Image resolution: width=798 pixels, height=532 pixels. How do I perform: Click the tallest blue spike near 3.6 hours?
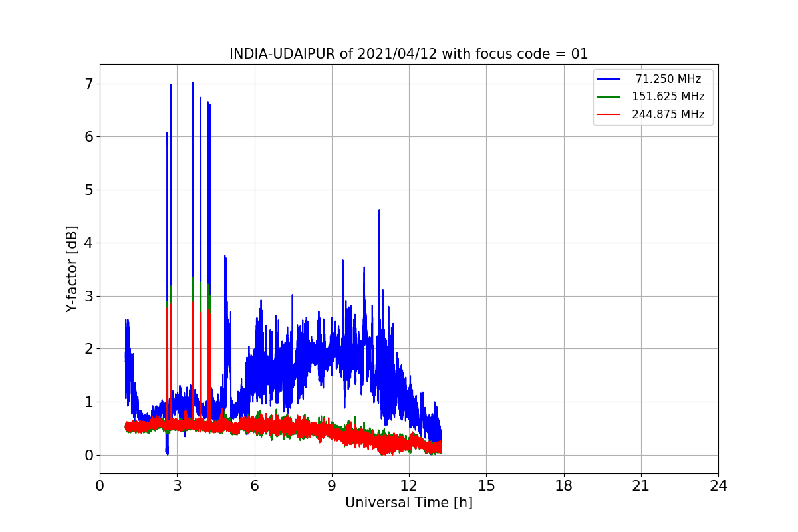pos(193,84)
